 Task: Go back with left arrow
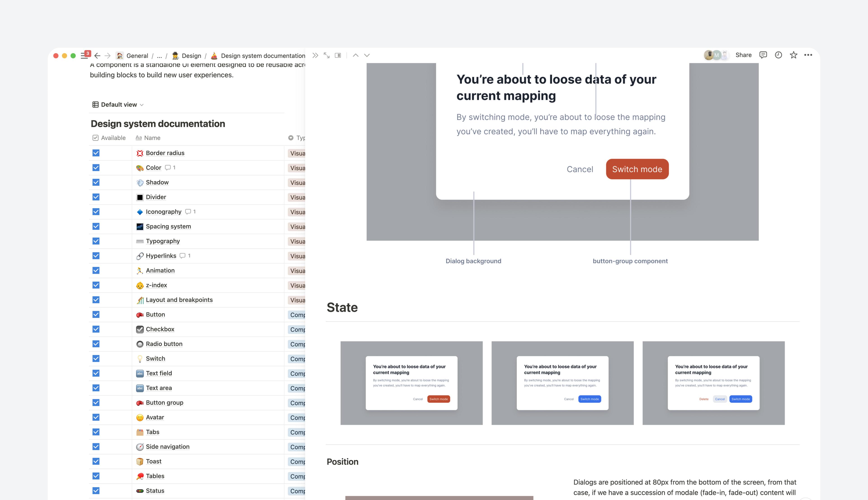tap(97, 56)
